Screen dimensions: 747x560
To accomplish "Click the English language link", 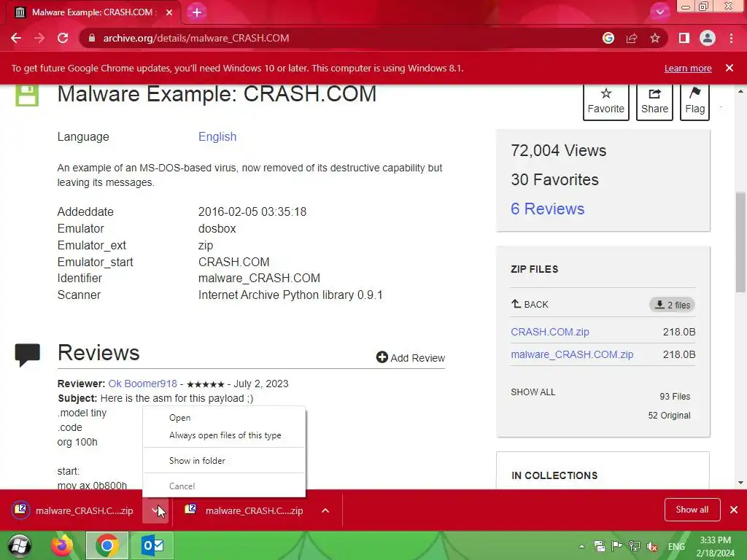I will tap(217, 136).
